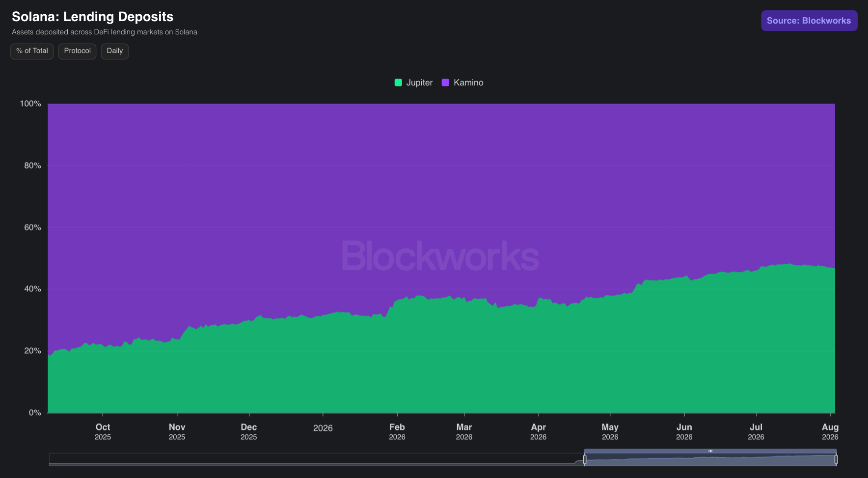Image resolution: width=868 pixels, height=478 pixels.
Task: Click the '60%' y-axis label
Action: 33,227
